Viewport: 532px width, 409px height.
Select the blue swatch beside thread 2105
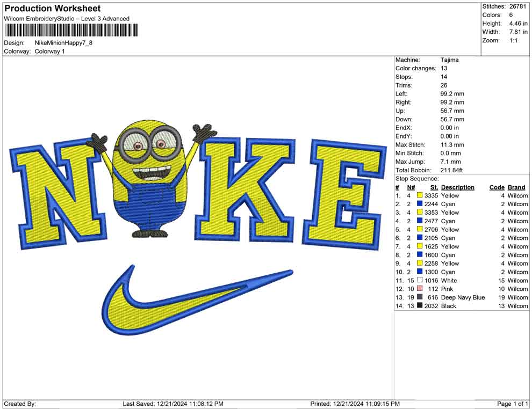tap(420, 238)
